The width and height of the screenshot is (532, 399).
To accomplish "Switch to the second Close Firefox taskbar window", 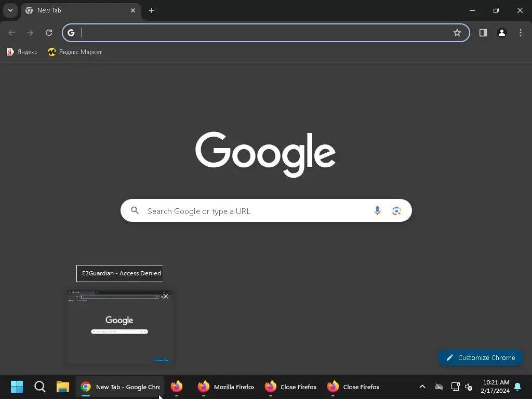I will pyautogui.click(x=353, y=387).
